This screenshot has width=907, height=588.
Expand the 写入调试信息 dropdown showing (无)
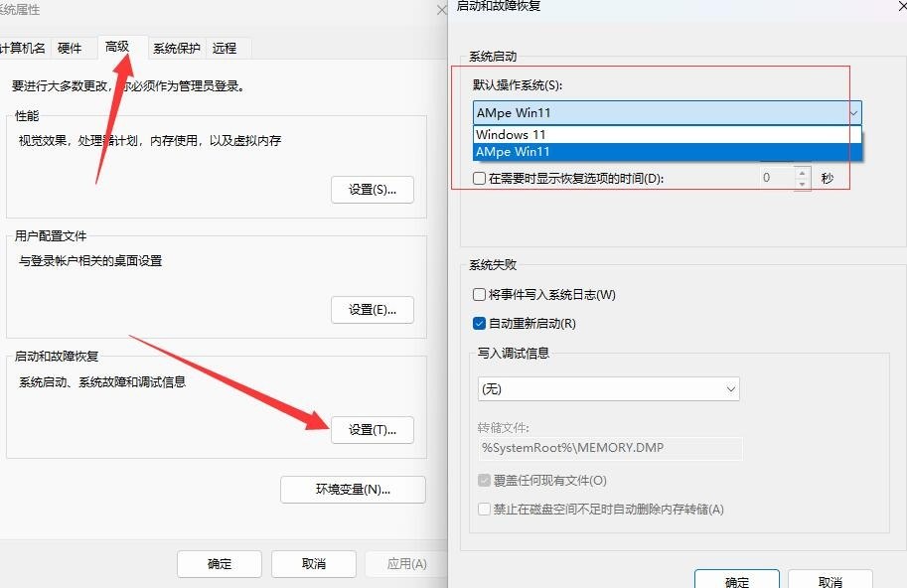(x=609, y=389)
